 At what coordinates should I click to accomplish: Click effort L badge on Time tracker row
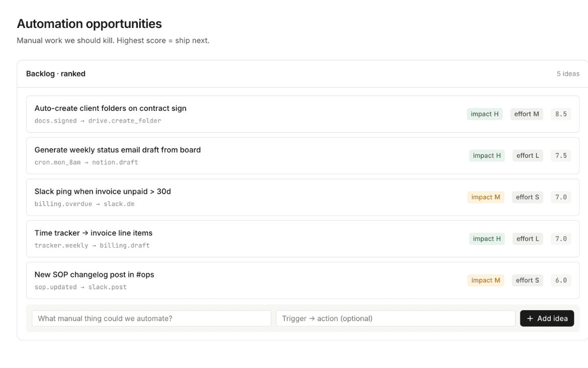[x=528, y=239]
